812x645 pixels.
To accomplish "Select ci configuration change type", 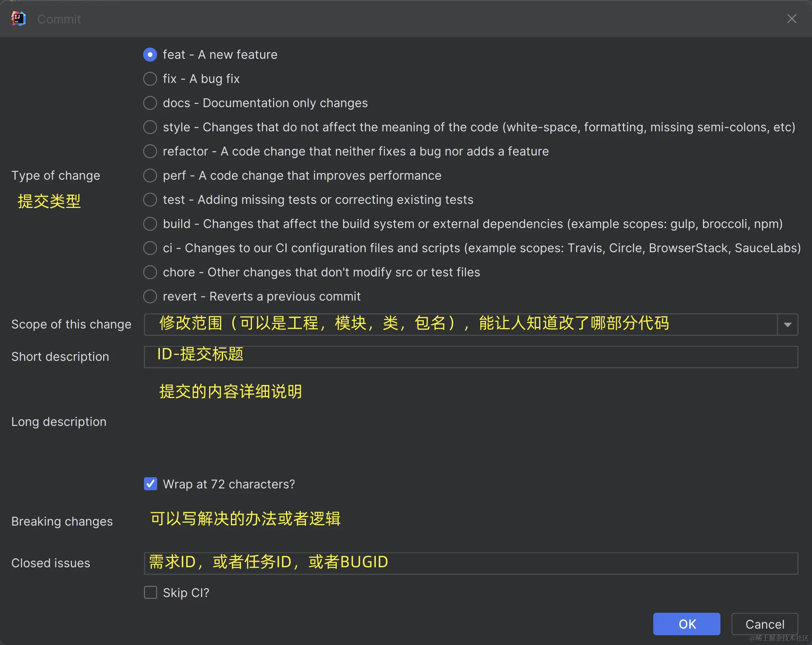I will [x=150, y=248].
